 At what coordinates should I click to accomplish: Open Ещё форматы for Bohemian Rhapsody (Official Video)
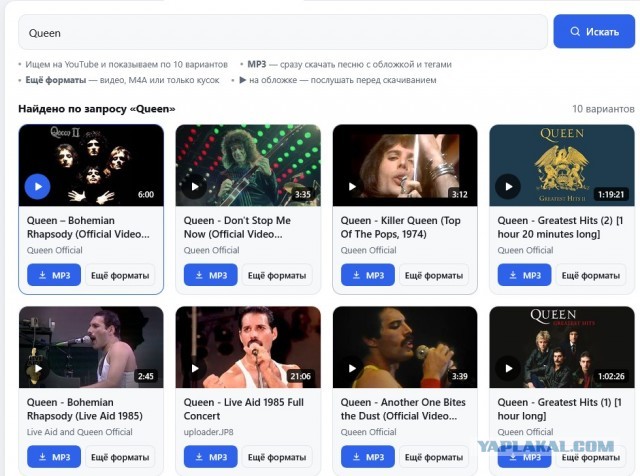[x=120, y=276]
